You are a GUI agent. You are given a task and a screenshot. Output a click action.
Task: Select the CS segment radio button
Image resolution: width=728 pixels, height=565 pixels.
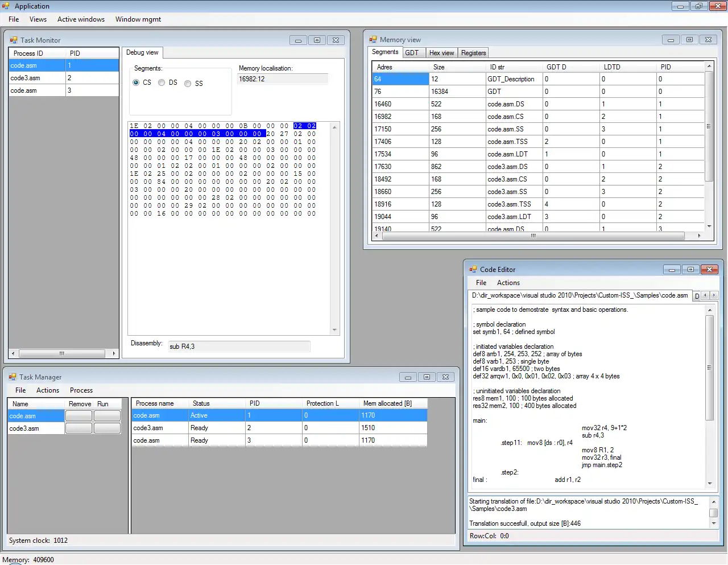136,83
